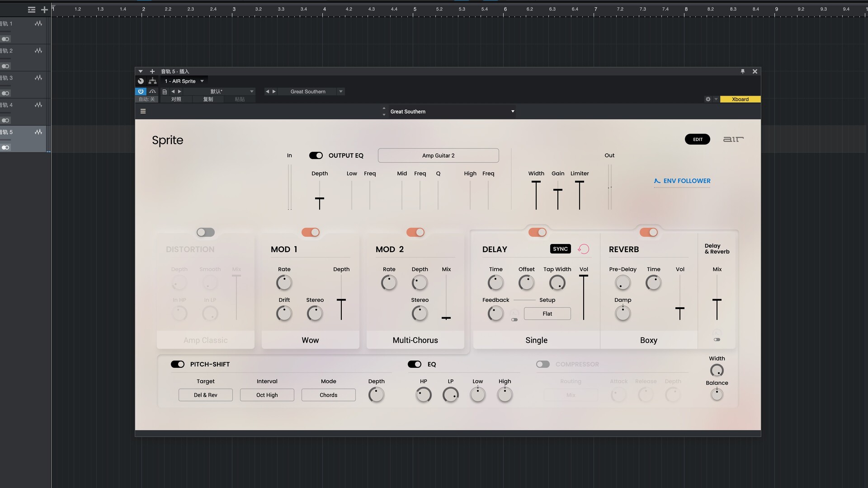
Task: Enable the Distortion module toggle
Action: (x=206, y=232)
